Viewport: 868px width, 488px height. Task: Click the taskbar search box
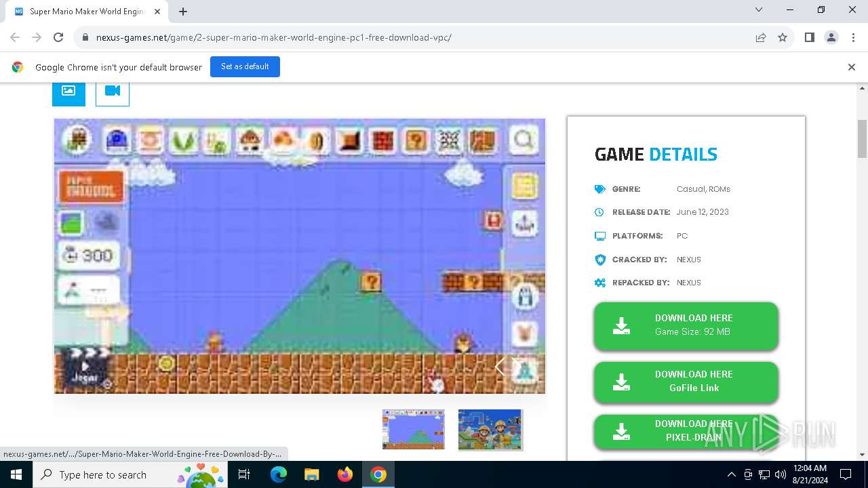click(131, 474)
